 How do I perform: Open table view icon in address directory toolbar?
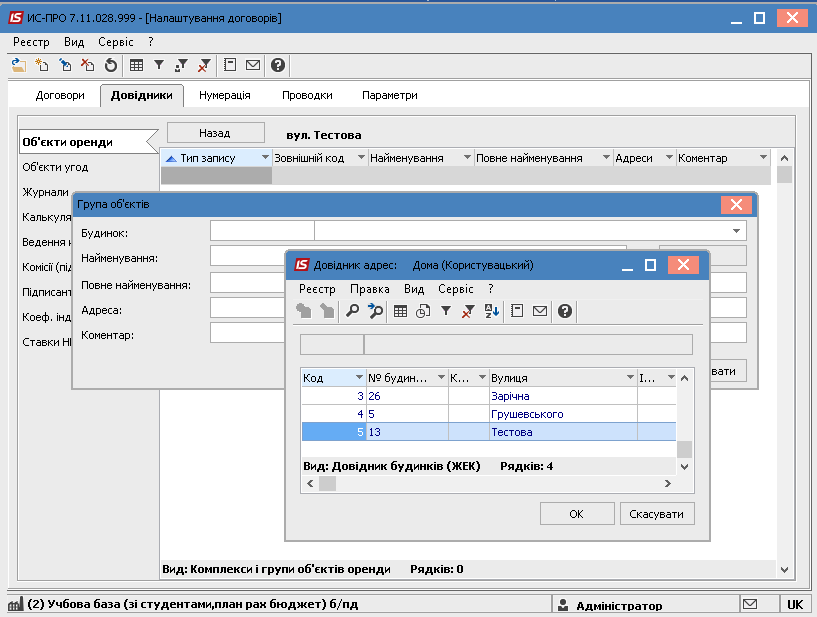click(400, 311)
